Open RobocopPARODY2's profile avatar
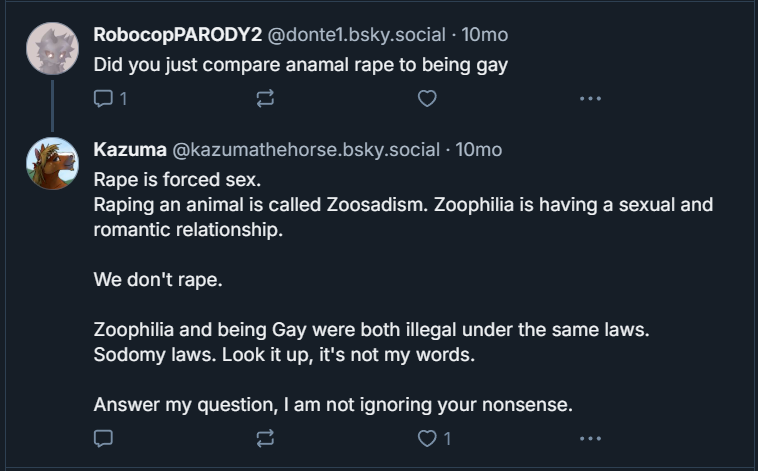Screen dimensions: 758x471 tap(52, 47)
